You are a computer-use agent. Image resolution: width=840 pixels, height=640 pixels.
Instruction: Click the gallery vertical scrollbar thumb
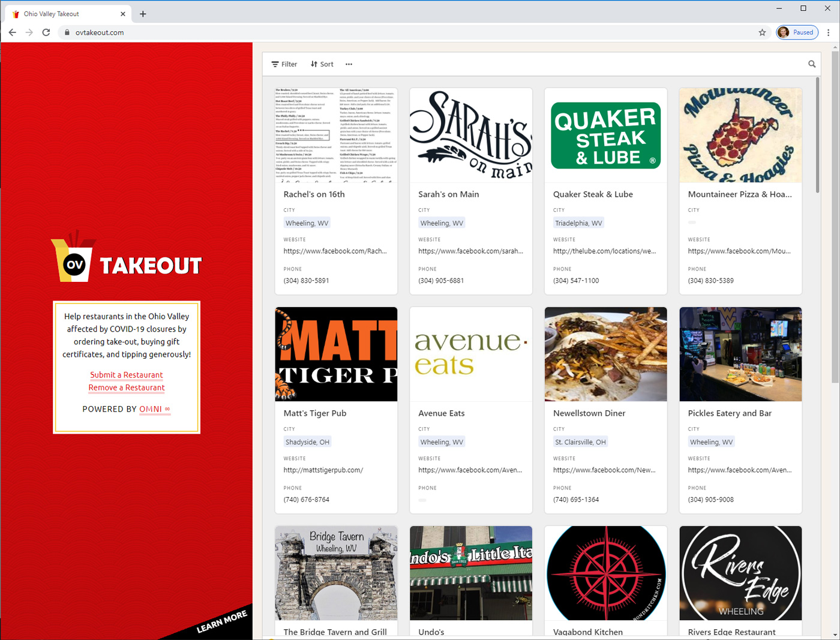click(x=817, y=135)
